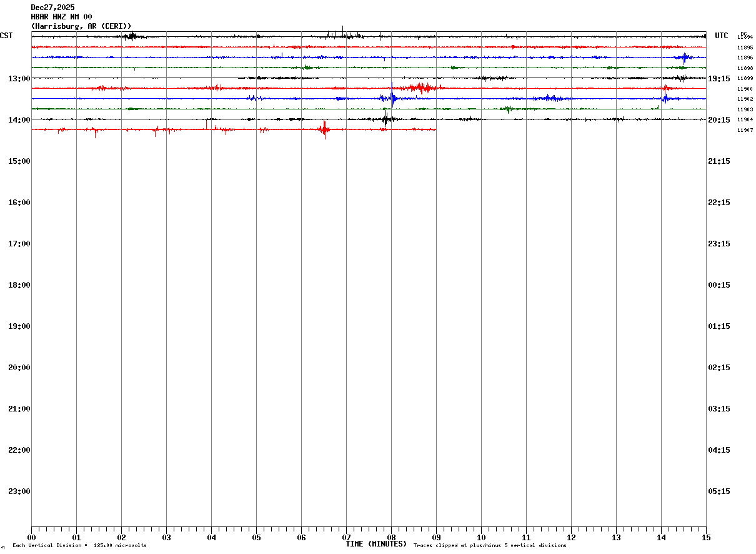Click minute mark 07 on time axis
The image size is (756, 554).
point(346,538)
